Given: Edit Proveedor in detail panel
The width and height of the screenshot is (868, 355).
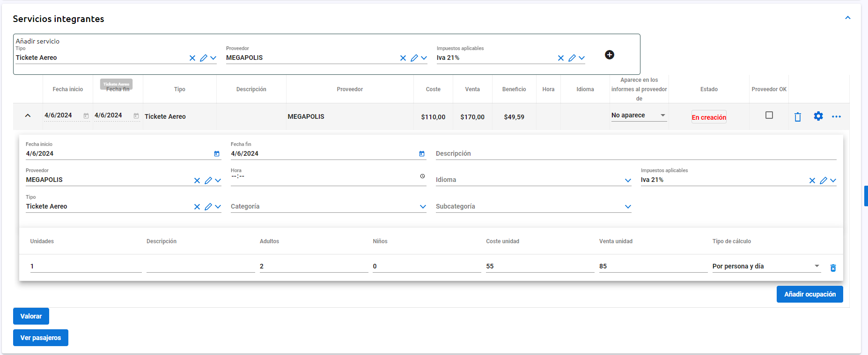Looking at the screenshot, I should [x=208, y=181].
